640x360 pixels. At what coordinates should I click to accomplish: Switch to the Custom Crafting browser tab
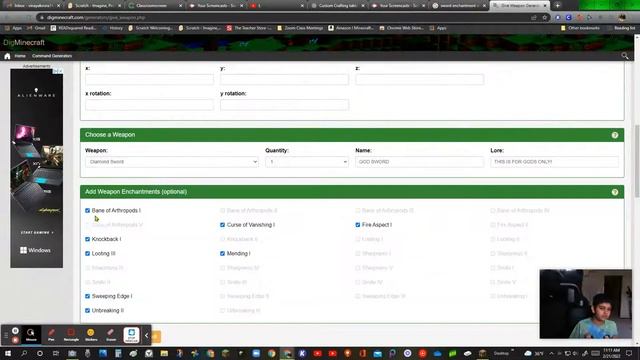tap(338, 6)
